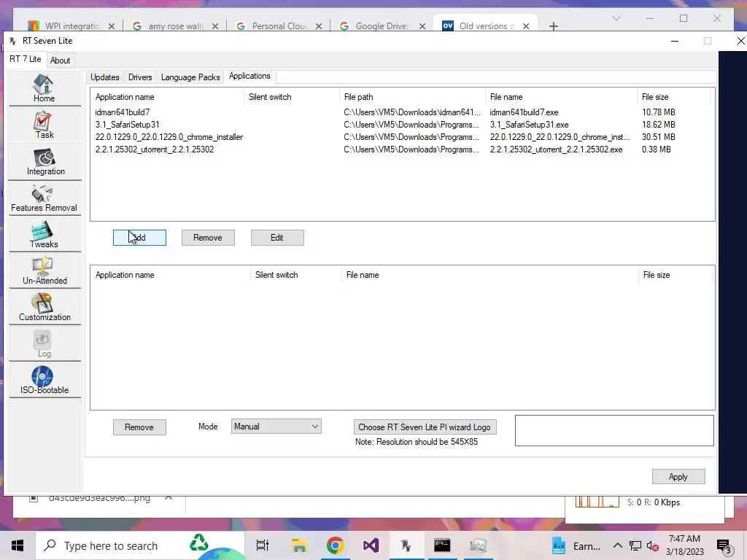Go to the Tweaks section
This screenshot has width=747, height=560.
click(x=44, y=234)
